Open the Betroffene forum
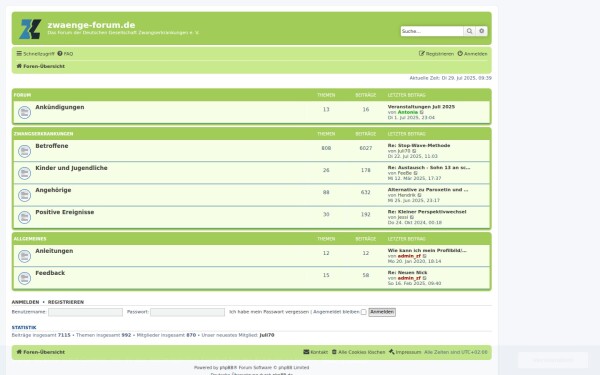600x375 pixels. pos(52,146)
